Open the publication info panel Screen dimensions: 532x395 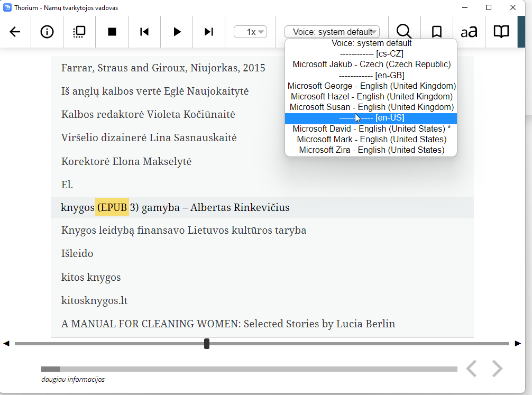pyautogui.click(x=47, y=32)
